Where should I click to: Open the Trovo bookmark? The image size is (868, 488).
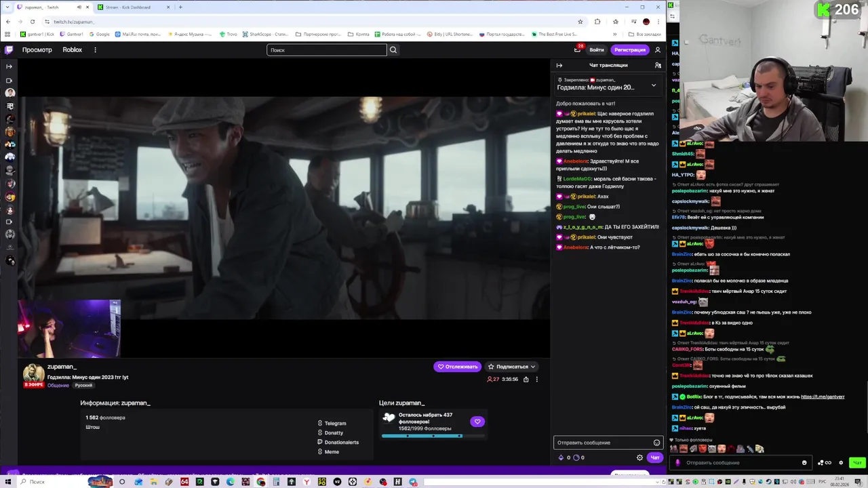pos(229,34)
